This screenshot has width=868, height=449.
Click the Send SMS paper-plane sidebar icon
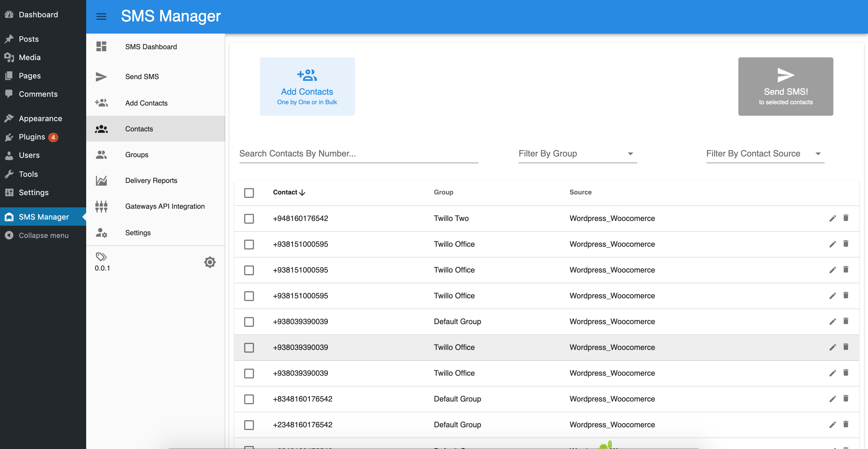pyautogui.click(x=101, y=77)
